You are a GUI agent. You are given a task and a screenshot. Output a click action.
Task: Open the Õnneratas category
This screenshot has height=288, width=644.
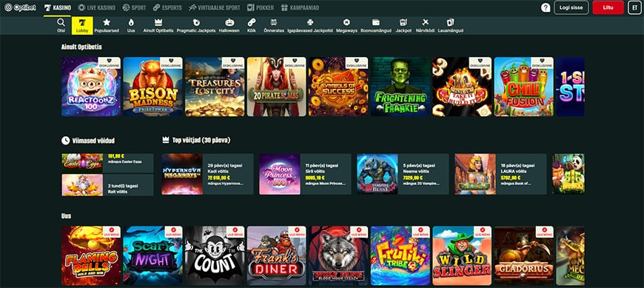pos(274,25)
